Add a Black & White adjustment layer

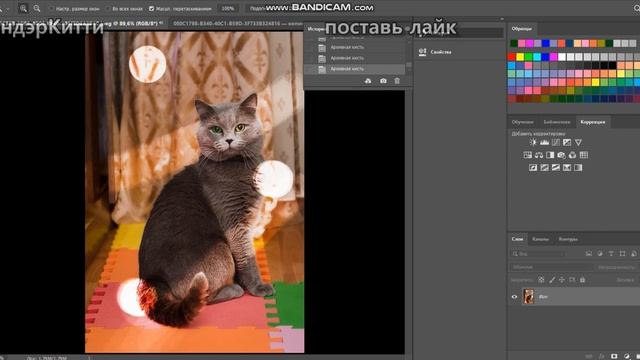(x=550, y=155)
